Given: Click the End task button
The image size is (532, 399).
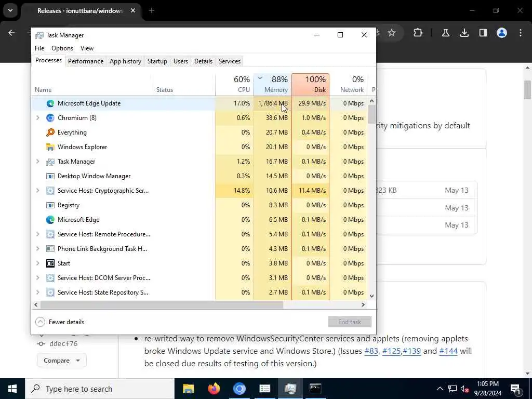Looking at the screenshot, I should click(x=350, y=322).
